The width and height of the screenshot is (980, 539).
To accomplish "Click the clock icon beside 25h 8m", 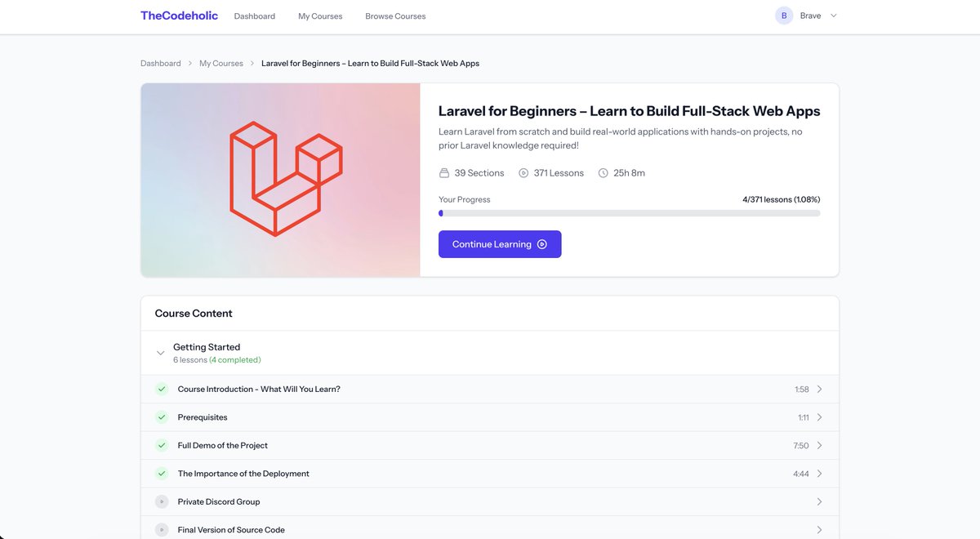I will [x=603, y=173].
